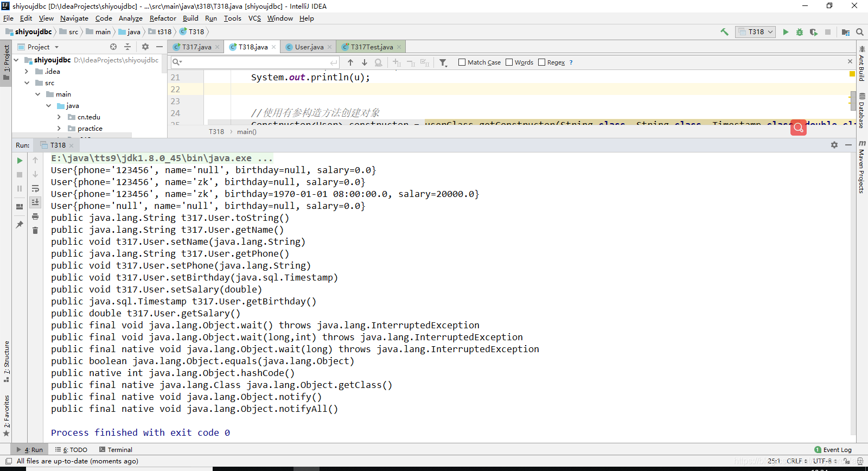
Task: Click the scroll from source target icon
Action: [113, 47]
